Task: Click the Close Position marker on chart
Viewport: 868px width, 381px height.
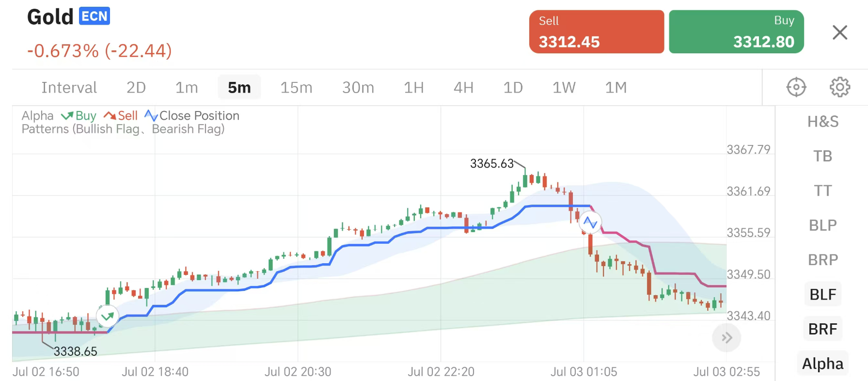Action: 590,222
